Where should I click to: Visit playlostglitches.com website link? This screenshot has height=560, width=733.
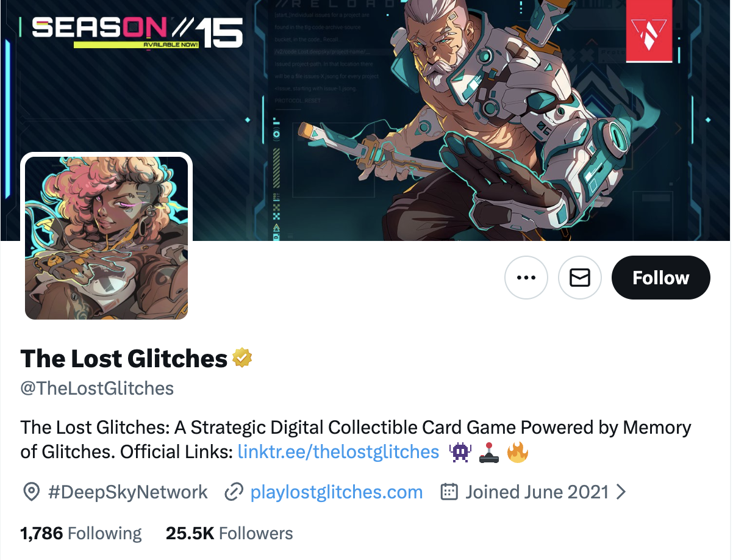(337, 492)
